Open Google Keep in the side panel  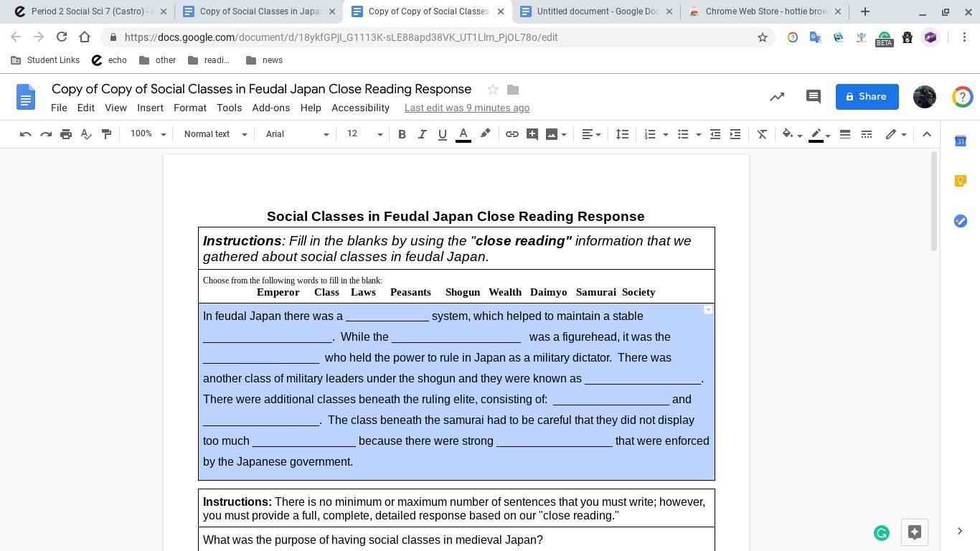coord(961,181)
